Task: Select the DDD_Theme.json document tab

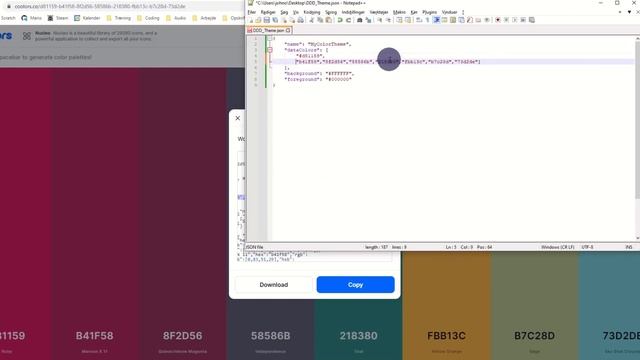Action: 268,30
